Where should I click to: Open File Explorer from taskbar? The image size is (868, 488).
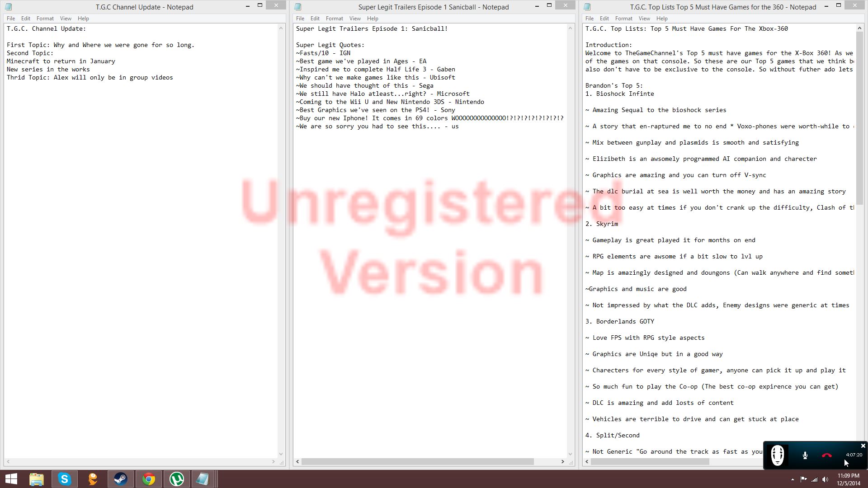[37, 479]
